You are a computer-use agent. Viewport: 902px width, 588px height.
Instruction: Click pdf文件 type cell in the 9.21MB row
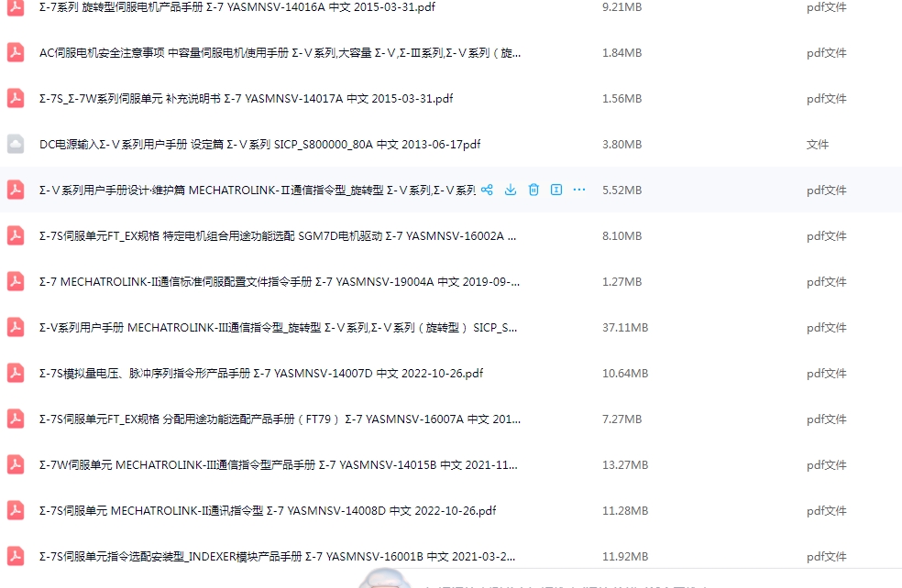point(827,7)
